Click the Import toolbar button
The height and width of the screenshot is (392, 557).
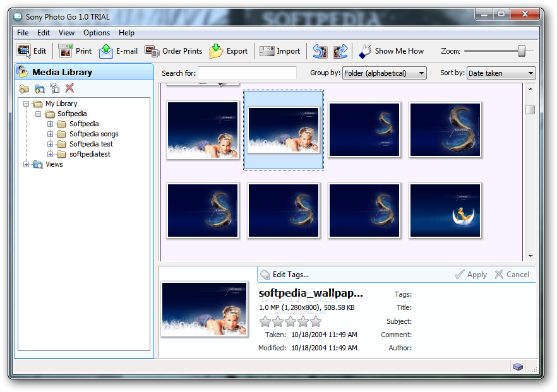point(280,51)
